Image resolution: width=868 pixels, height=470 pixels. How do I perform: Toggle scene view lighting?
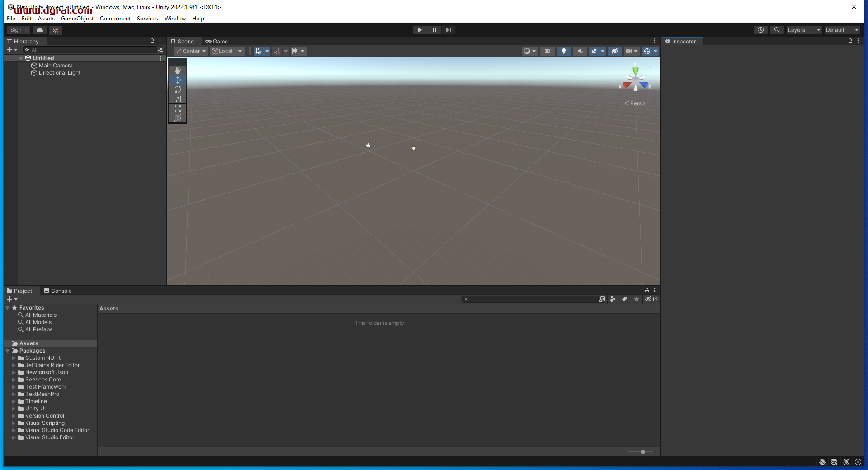[x=563, y=51]
